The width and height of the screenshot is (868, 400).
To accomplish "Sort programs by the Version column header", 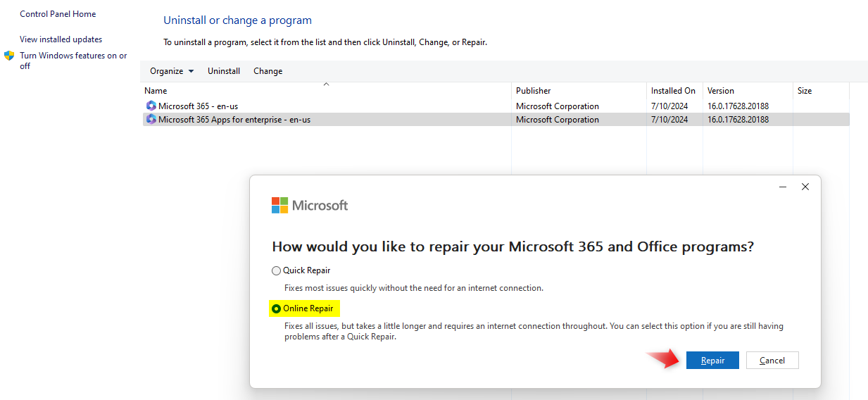I will [721, 91].
